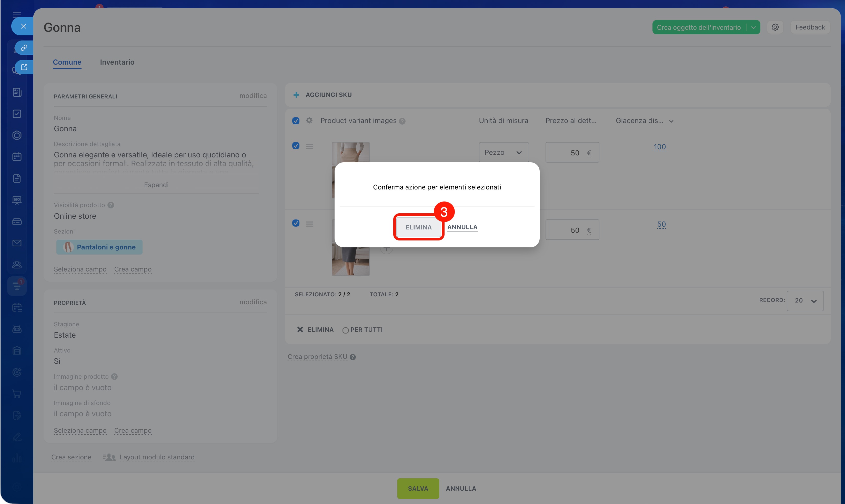Click the drag handle of first SKU row
The height and width of the screenshot is (504, 845).
[309, 146]
